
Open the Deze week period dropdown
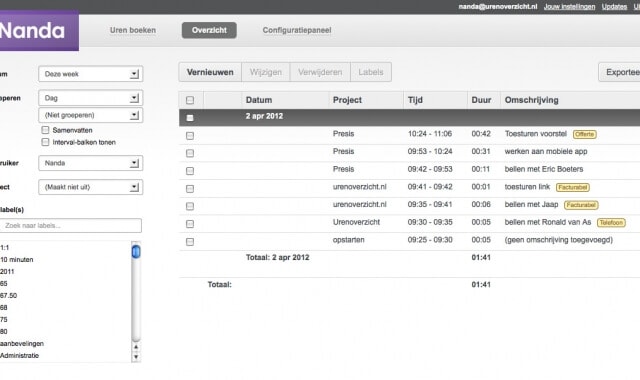[91, 74]
